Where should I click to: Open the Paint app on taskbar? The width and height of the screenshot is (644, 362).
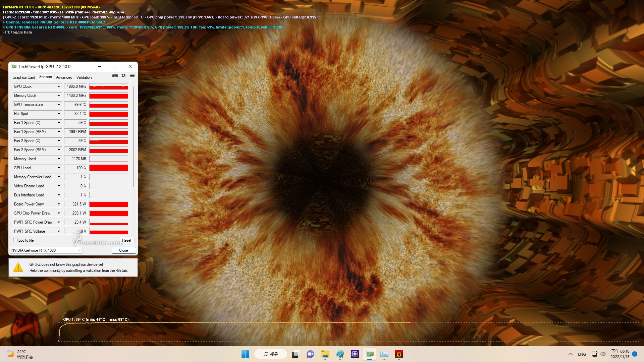pos(340,354)
